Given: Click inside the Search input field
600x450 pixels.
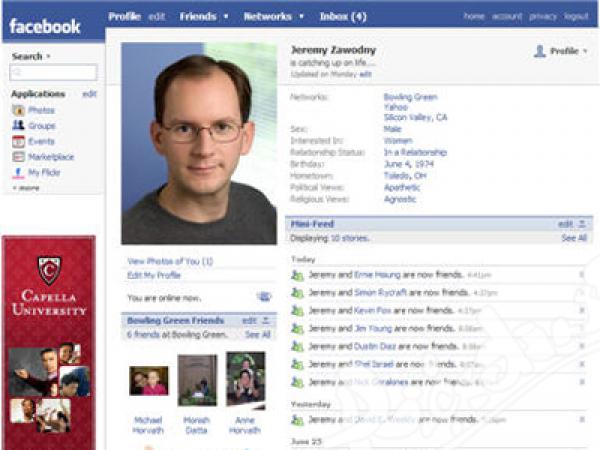Looking at the screenshot, I should point(53,72).
